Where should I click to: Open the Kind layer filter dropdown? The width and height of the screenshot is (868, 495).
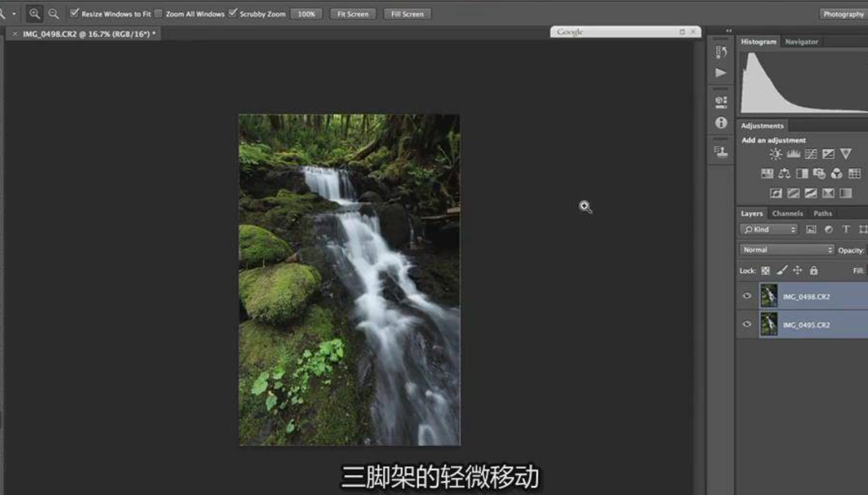768,230
